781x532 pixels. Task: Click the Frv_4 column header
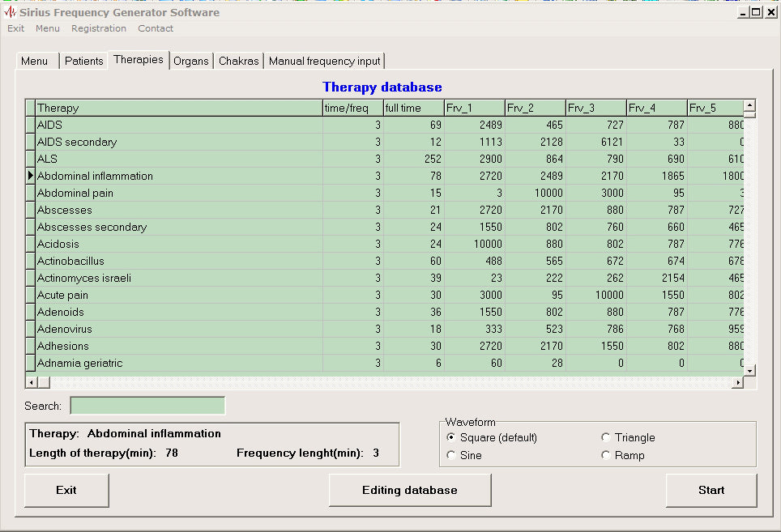(657, 108)
